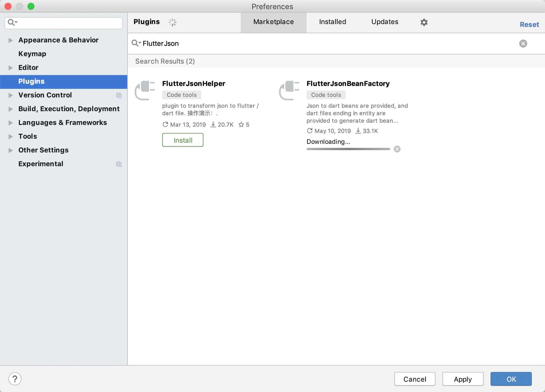Close the Preferences window
The width and height of the screenshot is (545, 392).
[x=8, y=6]
